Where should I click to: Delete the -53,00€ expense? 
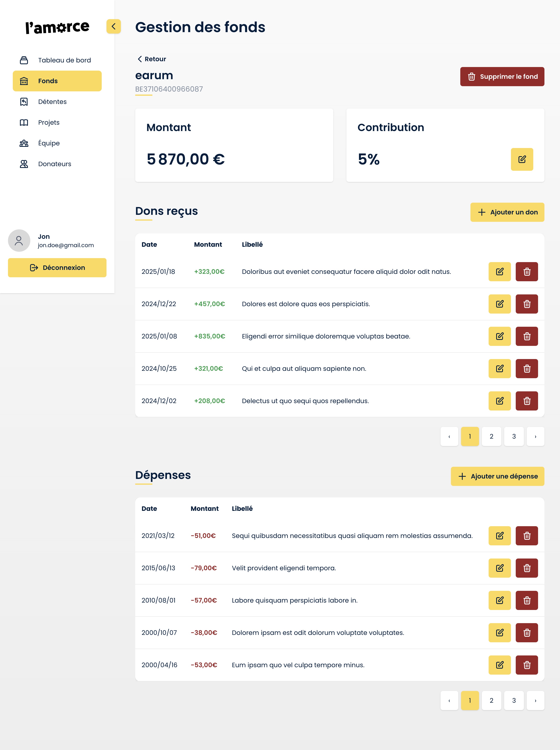[526, 665]
